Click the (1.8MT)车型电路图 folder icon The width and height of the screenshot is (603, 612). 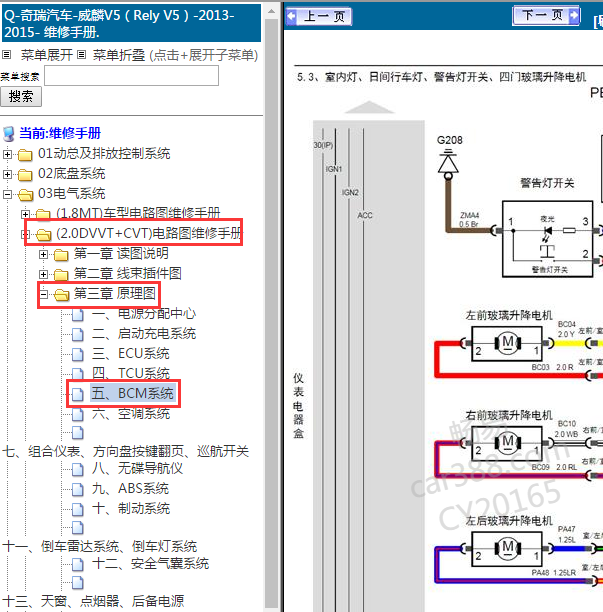[43, 214]
